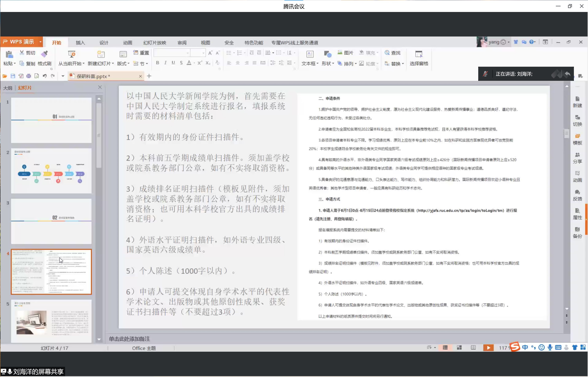
Task: Switch to the 插入 ribbon tab
Action: (80, 43)
